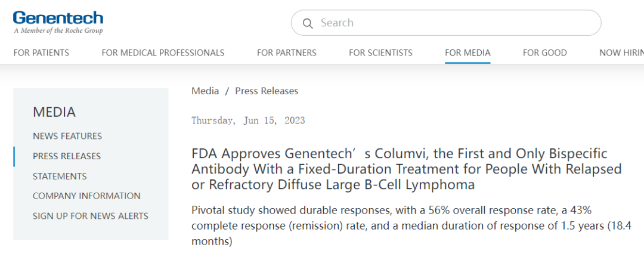Click the Press Releases breadcrumb link
Screen dimensions: 644x257
click(267, 91)
